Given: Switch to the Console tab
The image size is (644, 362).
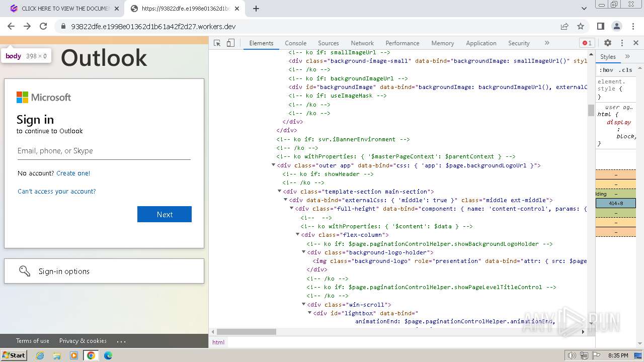Looking at the screenshot, I should point(296,43).
